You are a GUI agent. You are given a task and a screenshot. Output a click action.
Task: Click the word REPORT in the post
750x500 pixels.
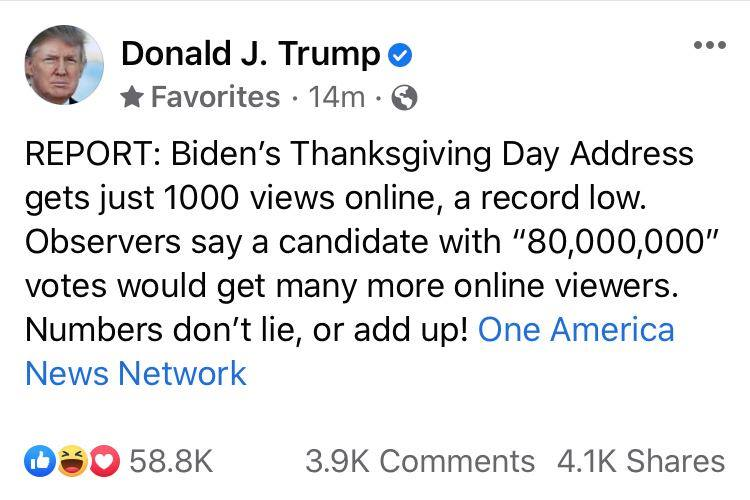coord(88,155)
